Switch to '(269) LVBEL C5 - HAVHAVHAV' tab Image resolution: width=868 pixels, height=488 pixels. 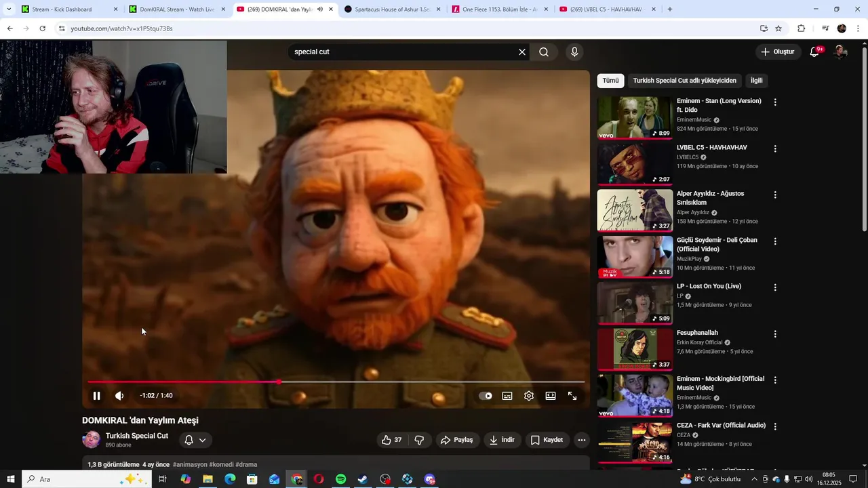[x=607, y=9]
